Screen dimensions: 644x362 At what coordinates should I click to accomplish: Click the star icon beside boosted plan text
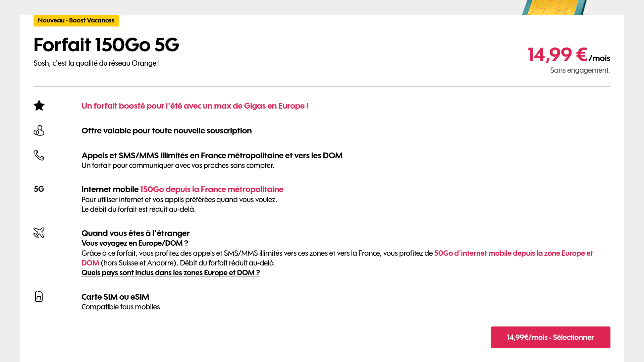point(39,106)
